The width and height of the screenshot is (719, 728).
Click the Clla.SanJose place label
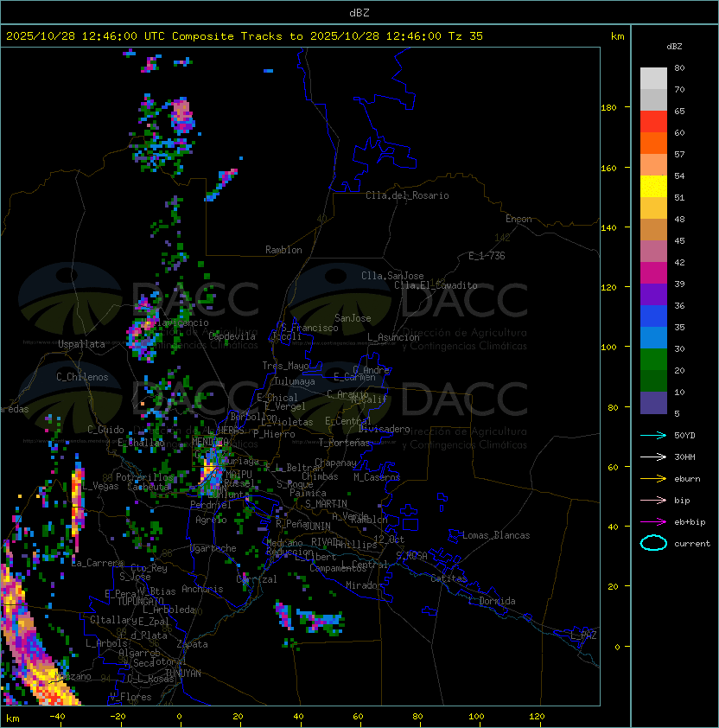[392, 276]
